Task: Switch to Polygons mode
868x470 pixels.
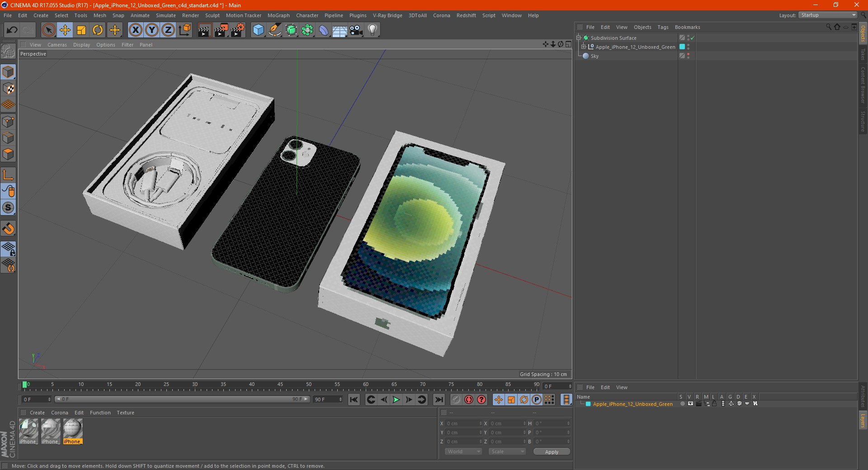Action: coord(8,154)
